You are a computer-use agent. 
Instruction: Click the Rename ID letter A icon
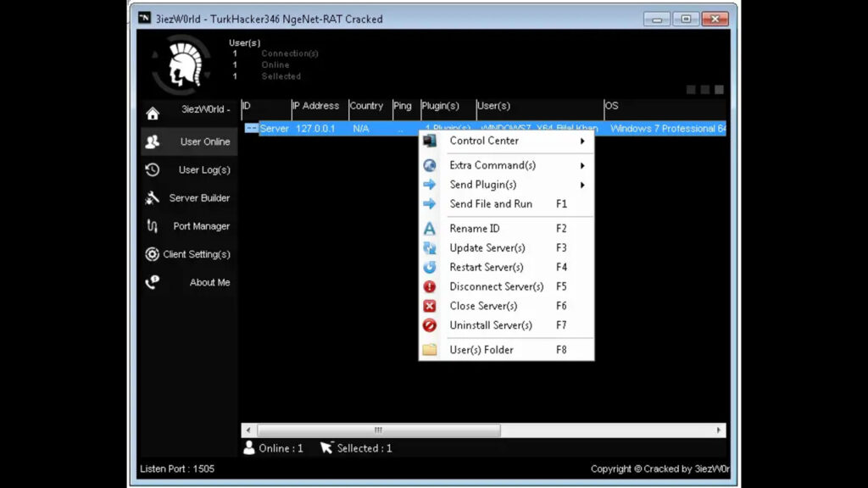(x=430, y=229)
